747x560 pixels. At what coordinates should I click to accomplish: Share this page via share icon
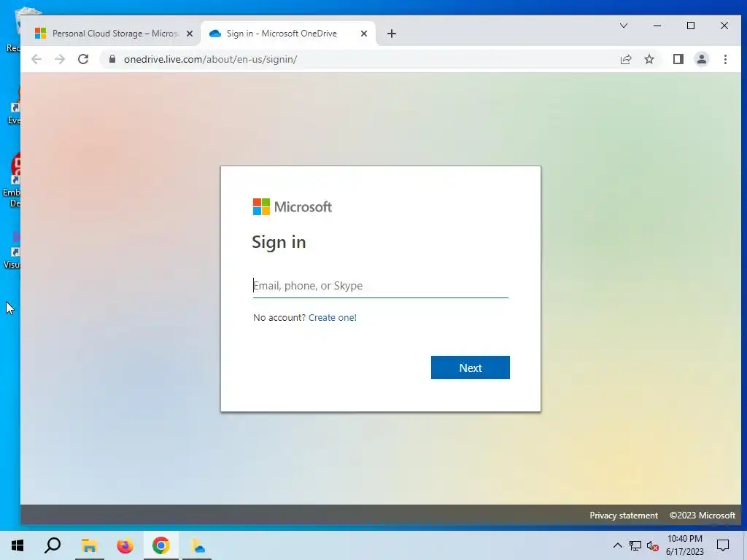click(x=625, y=59)
